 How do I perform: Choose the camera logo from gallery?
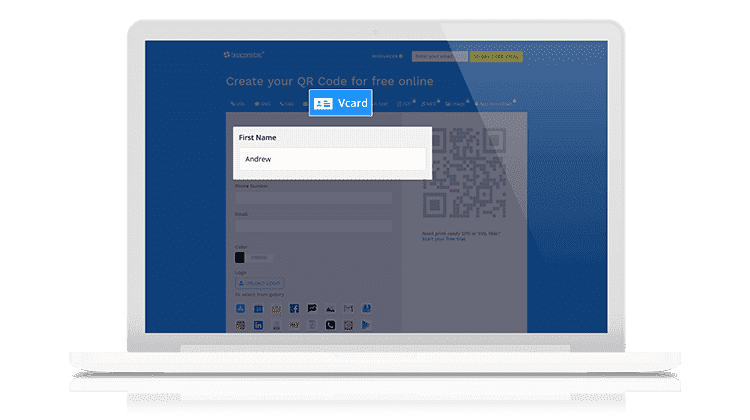coord(348,325)
